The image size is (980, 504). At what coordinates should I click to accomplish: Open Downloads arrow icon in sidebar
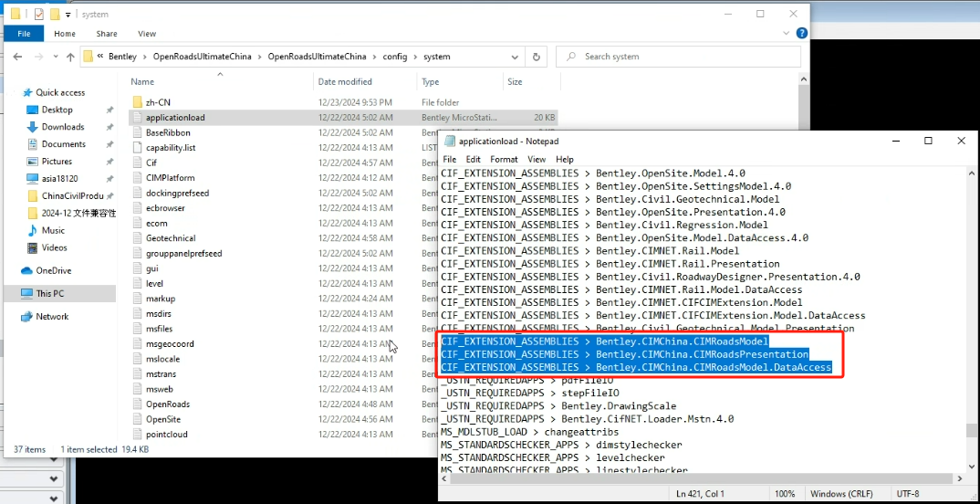[33, 126]
